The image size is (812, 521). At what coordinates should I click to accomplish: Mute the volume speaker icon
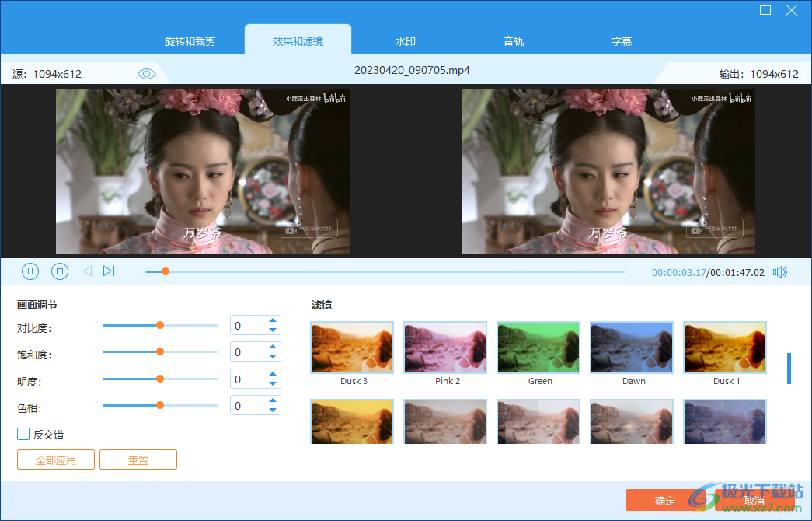click(780, 272)
